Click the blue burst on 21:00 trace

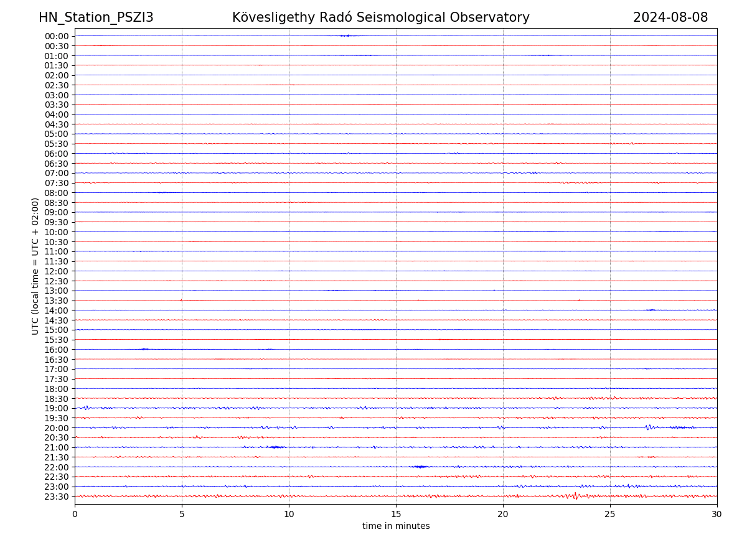click(276, 447)
